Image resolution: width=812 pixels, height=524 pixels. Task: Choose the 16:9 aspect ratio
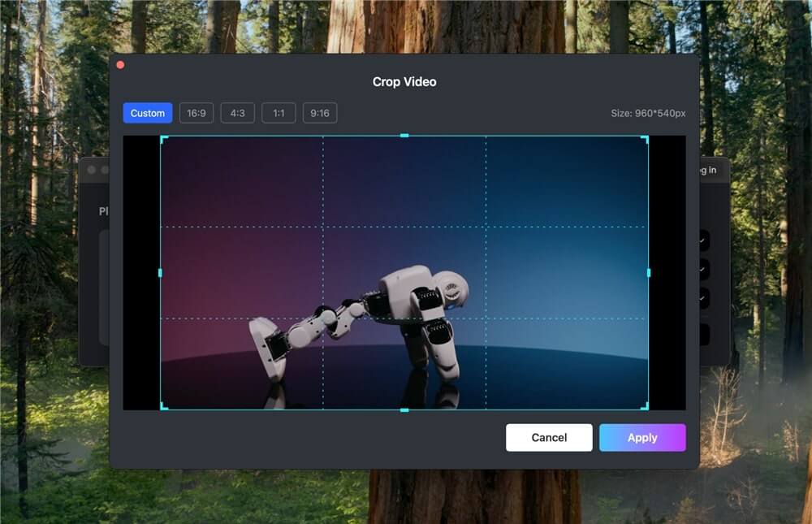pos(197,113)
